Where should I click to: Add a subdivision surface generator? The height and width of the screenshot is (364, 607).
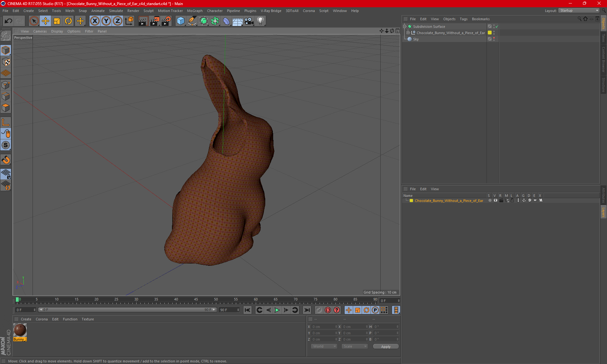(204, 21)
